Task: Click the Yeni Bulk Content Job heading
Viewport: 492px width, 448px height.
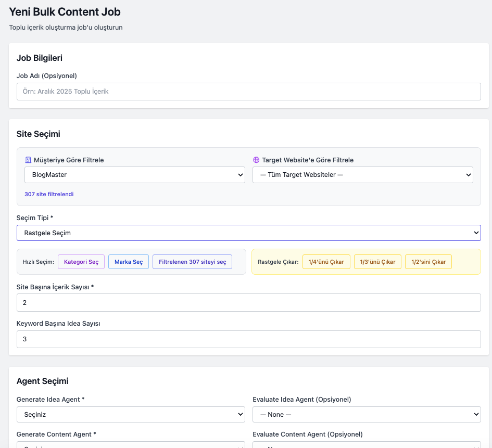Action: (x=65, y=11)
